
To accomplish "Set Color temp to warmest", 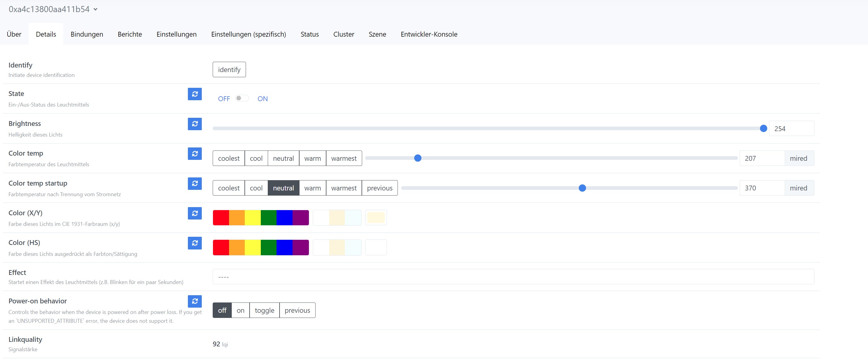I will coord(344,158).
